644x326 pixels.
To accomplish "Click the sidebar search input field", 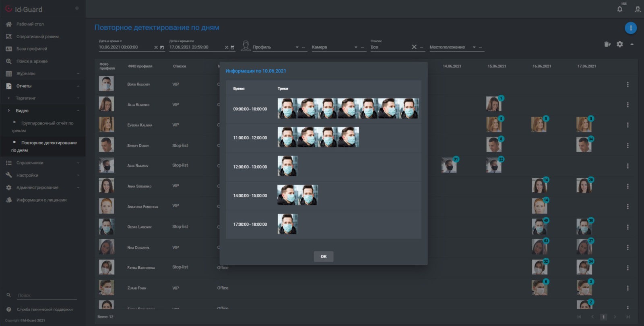I will tap(47, 295).
